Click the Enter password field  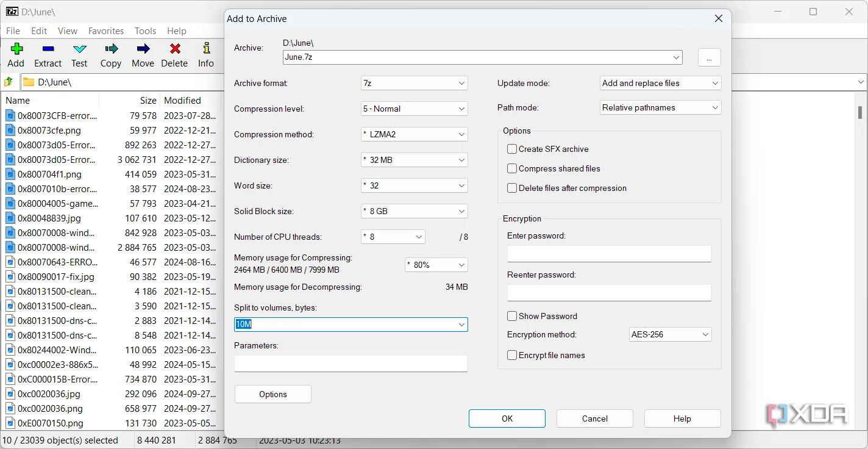[609, 254]
